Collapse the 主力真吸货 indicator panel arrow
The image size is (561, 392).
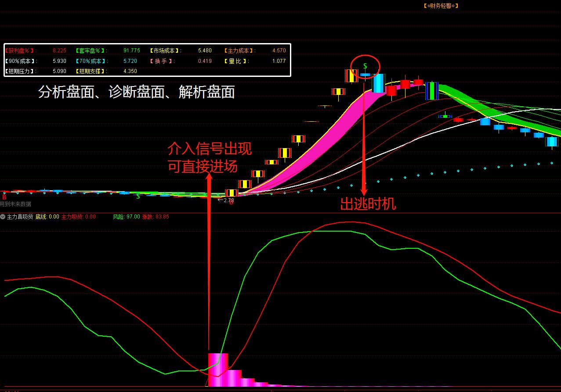coord(3,217)
